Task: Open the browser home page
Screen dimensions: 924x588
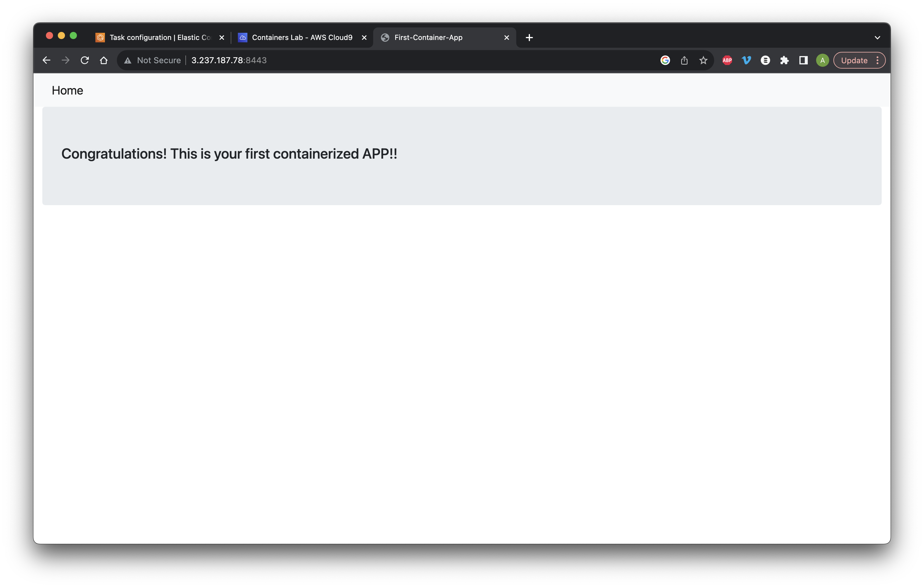Action: click(x=104, y=60)
